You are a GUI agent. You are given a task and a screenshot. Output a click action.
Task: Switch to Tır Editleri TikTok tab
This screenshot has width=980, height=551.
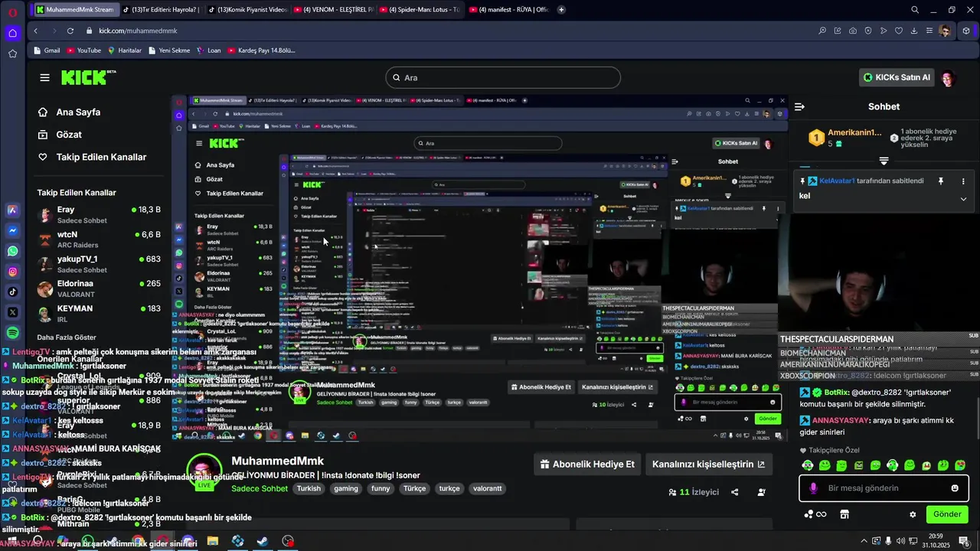[161, 10]
